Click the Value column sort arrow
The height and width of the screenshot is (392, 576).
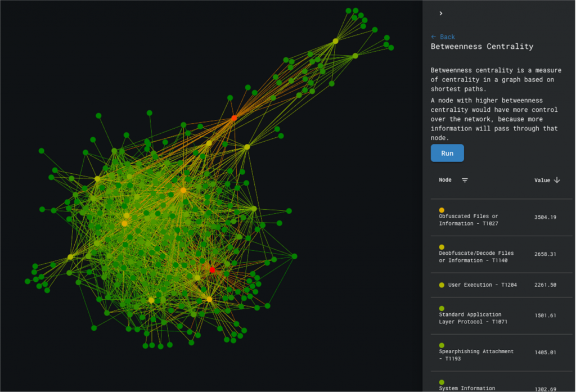[x=557, y=180]
